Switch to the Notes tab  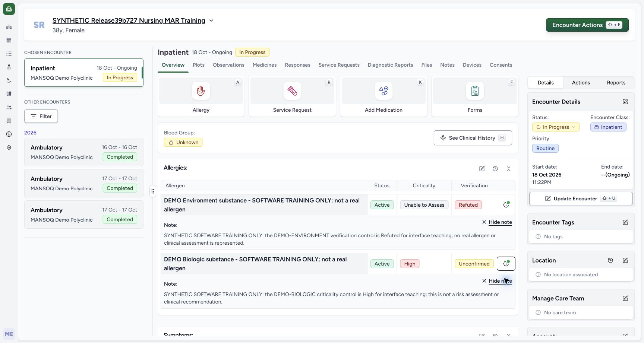[x=447, y=65]
